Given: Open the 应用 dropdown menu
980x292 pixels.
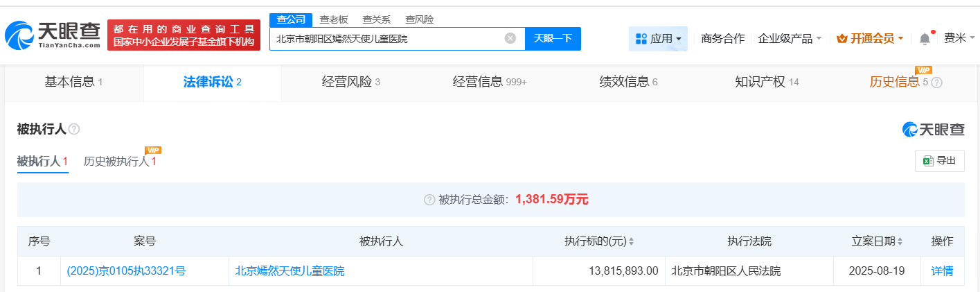Looking at the screenshot, I should coord(658,39).
